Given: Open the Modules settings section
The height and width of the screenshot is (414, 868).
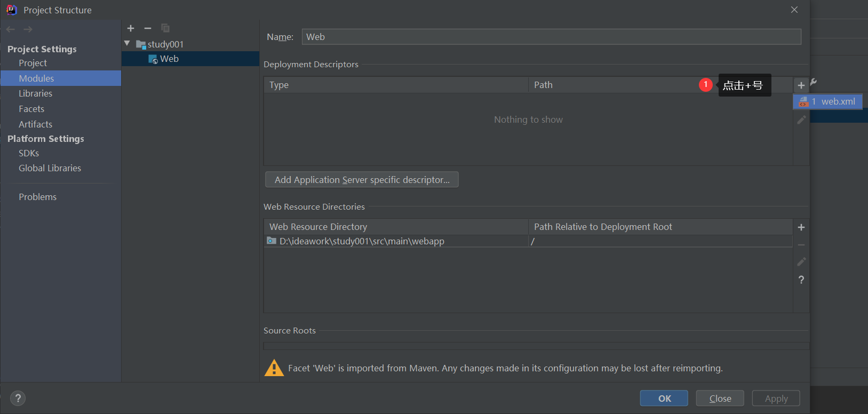Looking at the screenshot, I should tap(36, 78).
